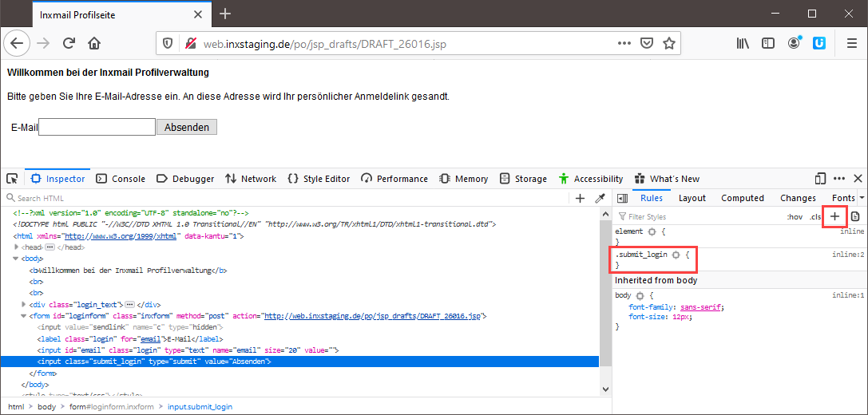Screen dimensions: 868x415
Task: Go back to the previous page
Action: (17, 43)
